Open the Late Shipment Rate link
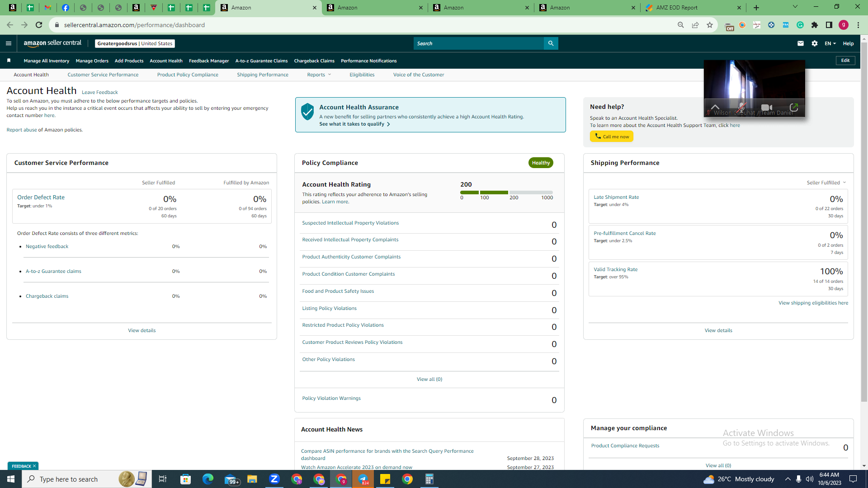Viewport: 868px width, 488px height. click(x=616, y=197)
